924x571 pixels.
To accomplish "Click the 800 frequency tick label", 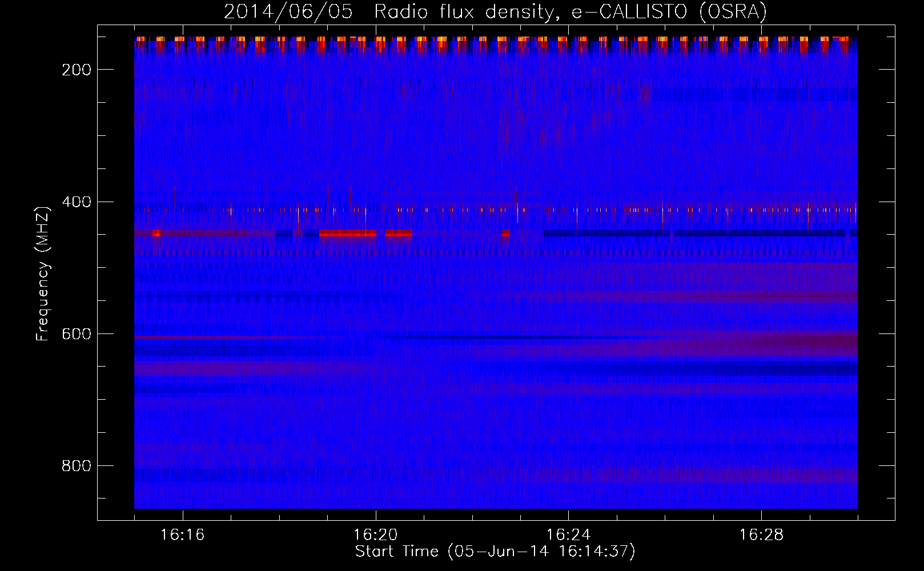I will [x=76, y=466].
